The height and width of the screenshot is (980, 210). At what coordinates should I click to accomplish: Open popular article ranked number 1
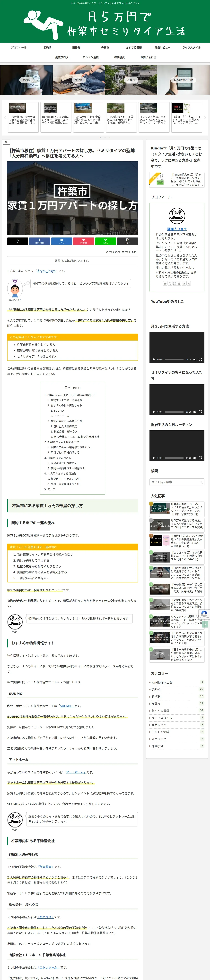pos(176,509)
